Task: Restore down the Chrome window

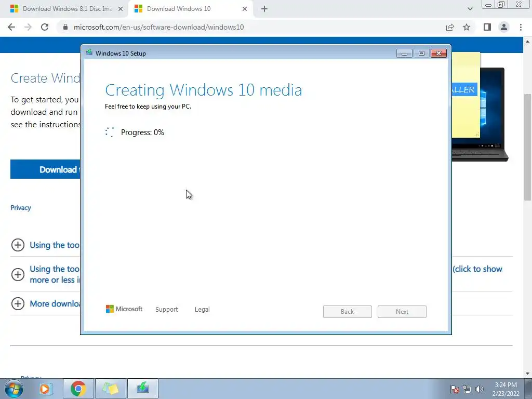Action: pos(501,5)
